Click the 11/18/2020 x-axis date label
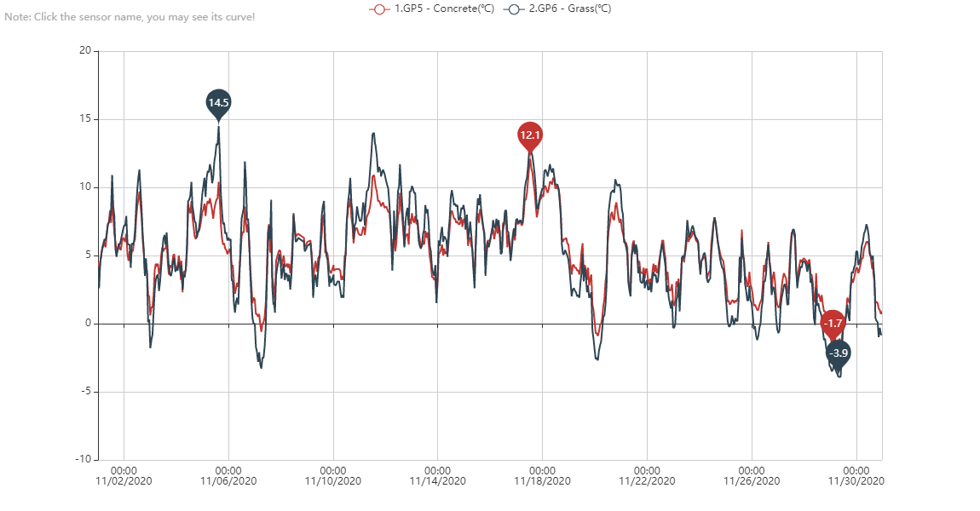The width and height of the screenshot is (980, 511). pyautogui.click(x=542, y=480)
